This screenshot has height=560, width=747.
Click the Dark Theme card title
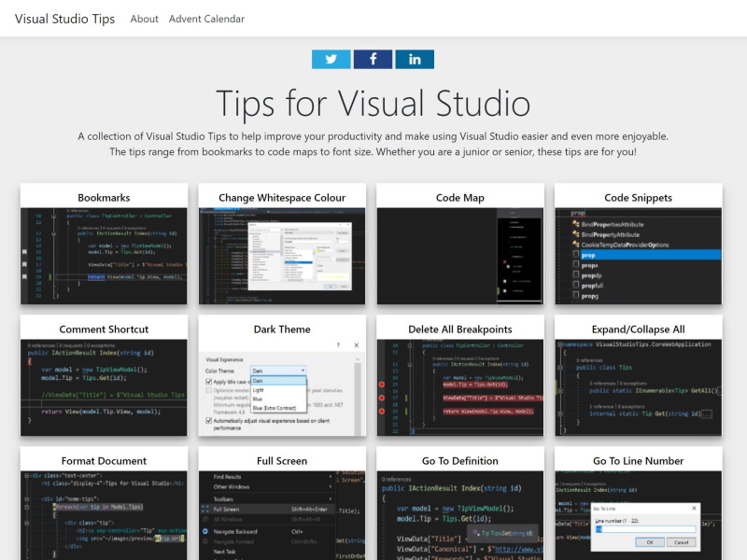[x=282, y=329]
